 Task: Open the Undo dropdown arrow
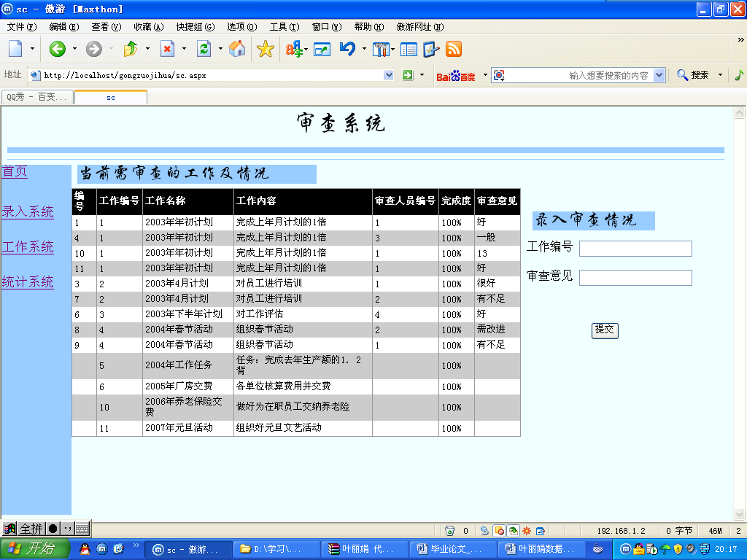tap(364, 49)
